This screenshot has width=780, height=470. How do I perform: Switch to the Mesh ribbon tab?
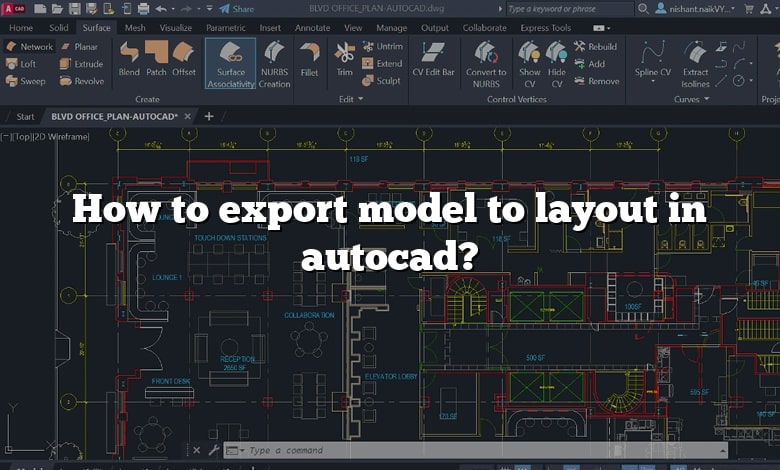tap(135, 28)
